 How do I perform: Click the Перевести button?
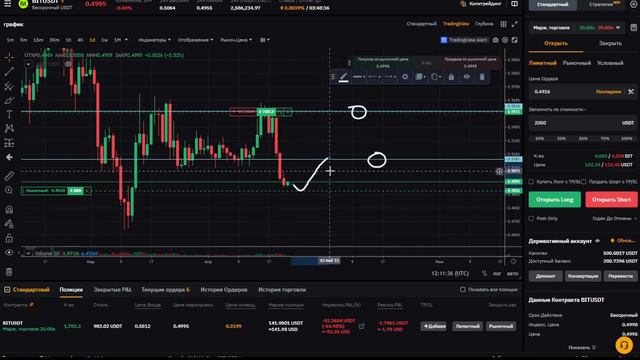point(620,276)
